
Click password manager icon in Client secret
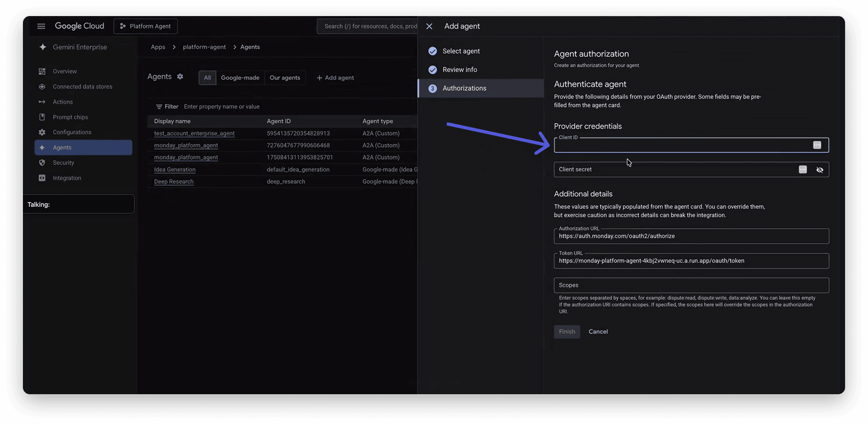803,170
